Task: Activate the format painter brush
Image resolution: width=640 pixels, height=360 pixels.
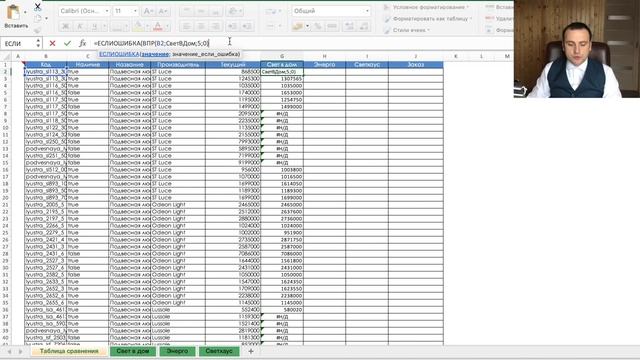Action: (38, 29)
